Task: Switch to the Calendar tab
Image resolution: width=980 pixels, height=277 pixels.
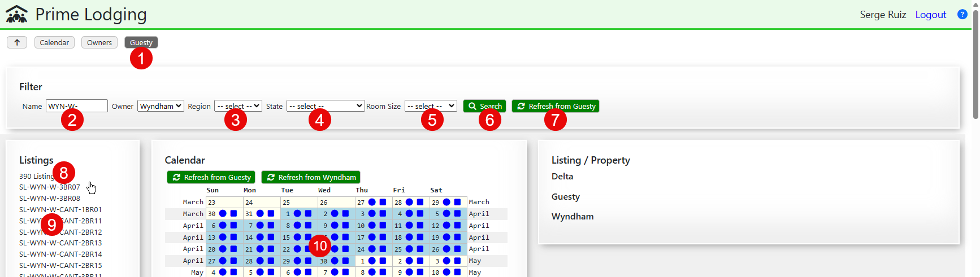Action: [x=54, y=42]
